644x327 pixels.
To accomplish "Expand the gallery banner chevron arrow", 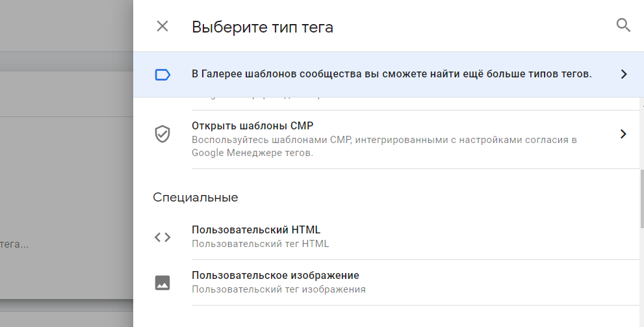I will tap(623, 74).
